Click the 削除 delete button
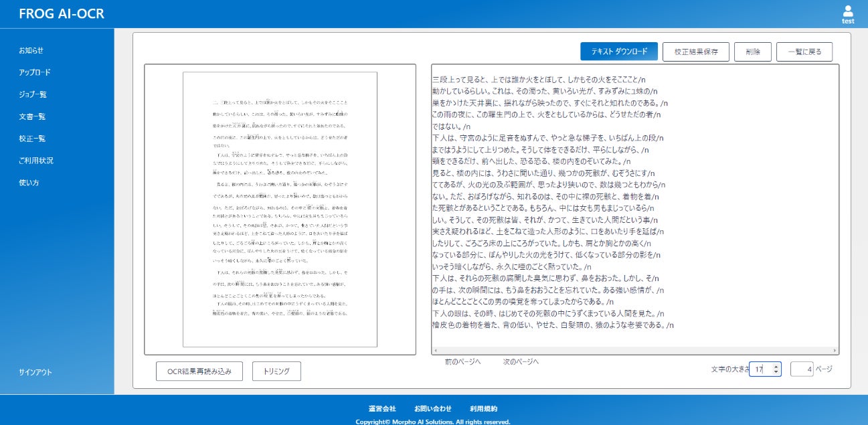Image resolution: width=868 pixels, height=425 pixels. point(753,51)
